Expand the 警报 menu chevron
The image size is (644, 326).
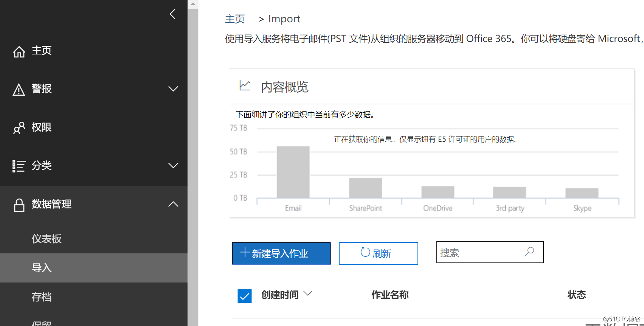point(173,89)
